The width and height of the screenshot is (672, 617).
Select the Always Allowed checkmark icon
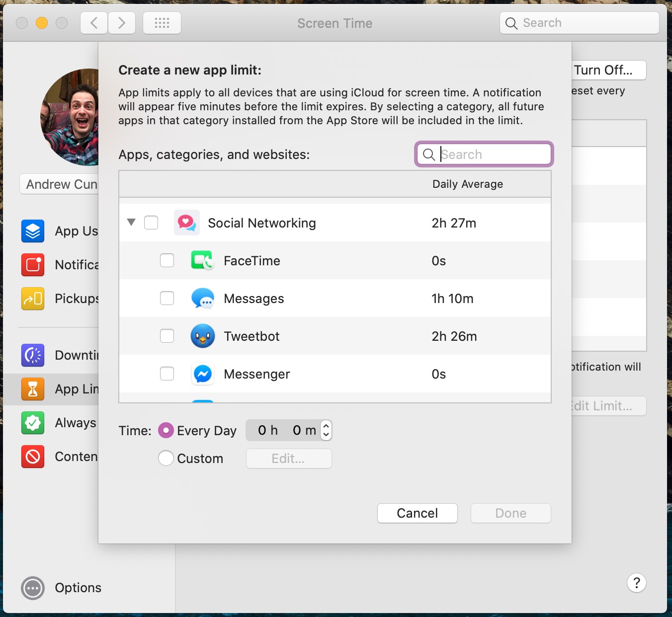coord(33,423)
